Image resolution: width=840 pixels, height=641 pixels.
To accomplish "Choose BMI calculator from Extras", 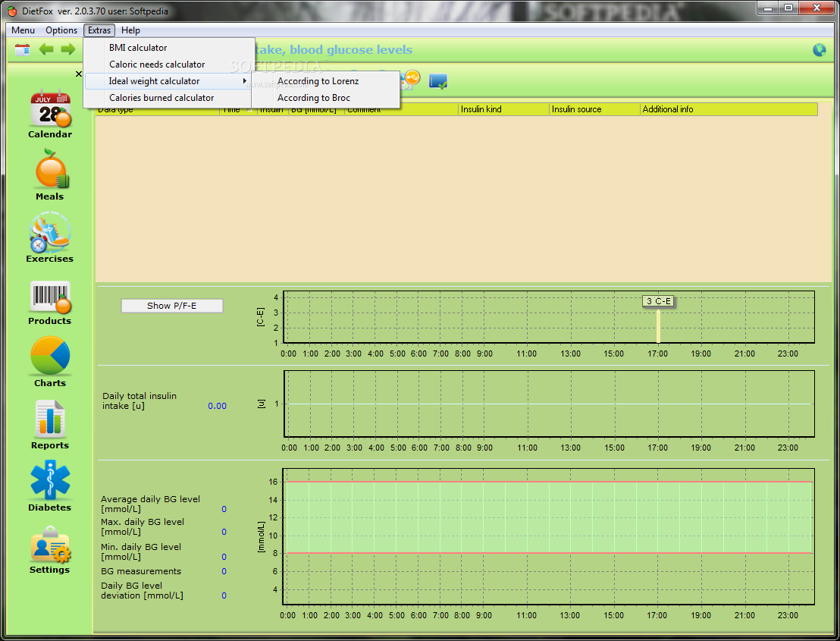I will [x=169, y=48].
